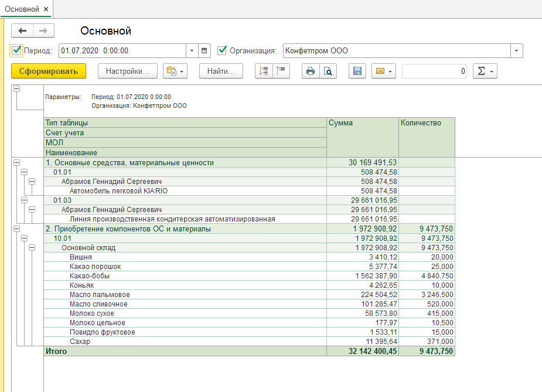Image resolution: width=542 pixels, height=392 pixels.
Task: Open the Организация dropdown list
Action: coord(516,51)
